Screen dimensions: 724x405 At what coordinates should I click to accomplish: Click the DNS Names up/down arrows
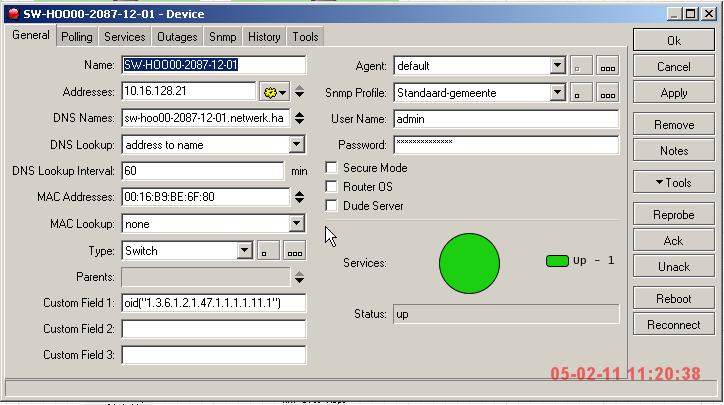[x=299, y=118]
